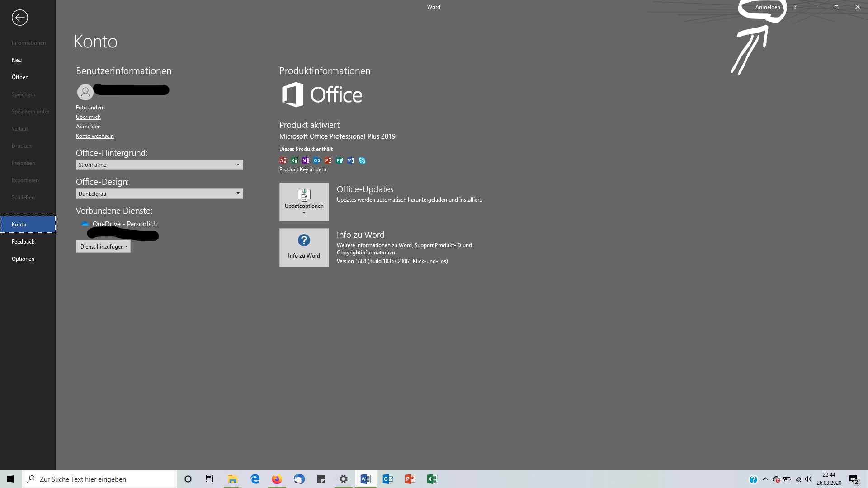Click the Excel product icon under 'Dieses Produkt enthält'

294,160
